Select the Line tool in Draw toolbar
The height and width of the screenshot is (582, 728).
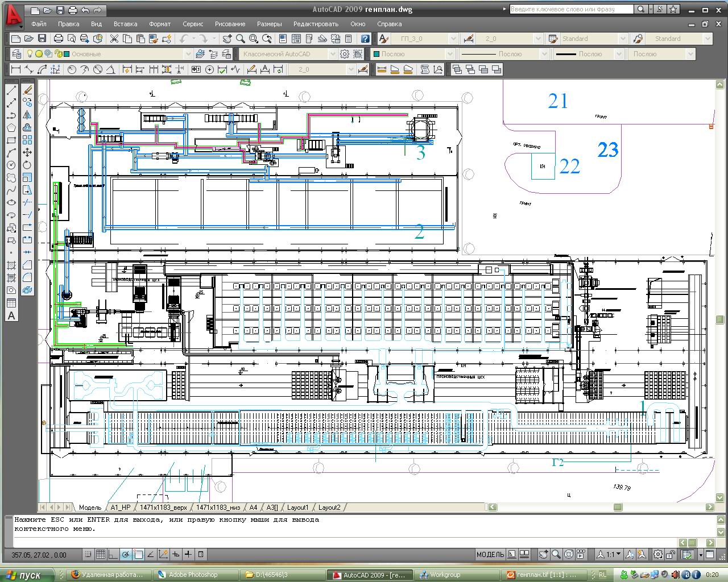tap(11, 90)
